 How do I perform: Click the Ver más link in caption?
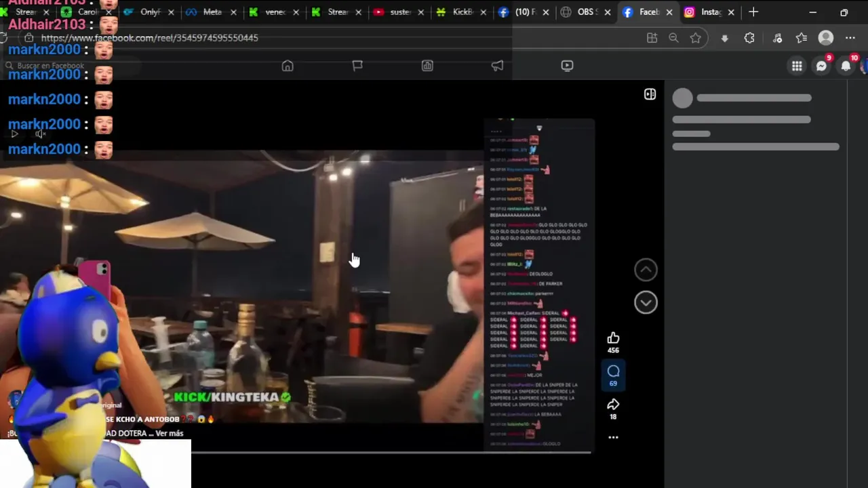coord(170,433)
